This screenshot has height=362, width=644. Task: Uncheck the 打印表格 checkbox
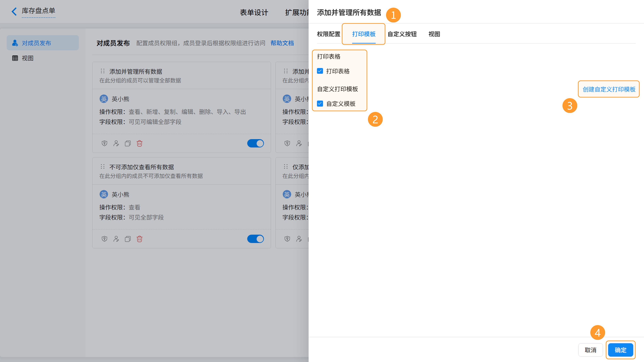(x=320, y=71)
